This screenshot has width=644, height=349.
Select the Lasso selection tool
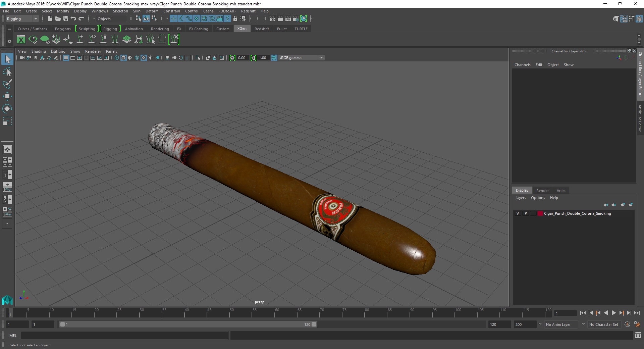point(7,72)
